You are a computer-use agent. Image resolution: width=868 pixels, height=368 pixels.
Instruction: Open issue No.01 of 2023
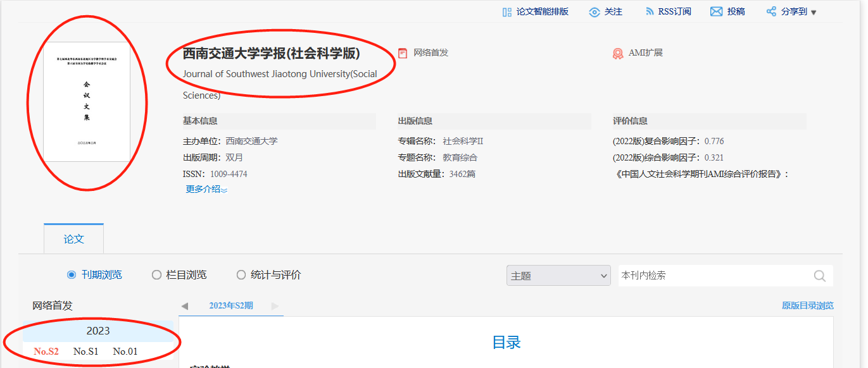click(x=125, y=352)
